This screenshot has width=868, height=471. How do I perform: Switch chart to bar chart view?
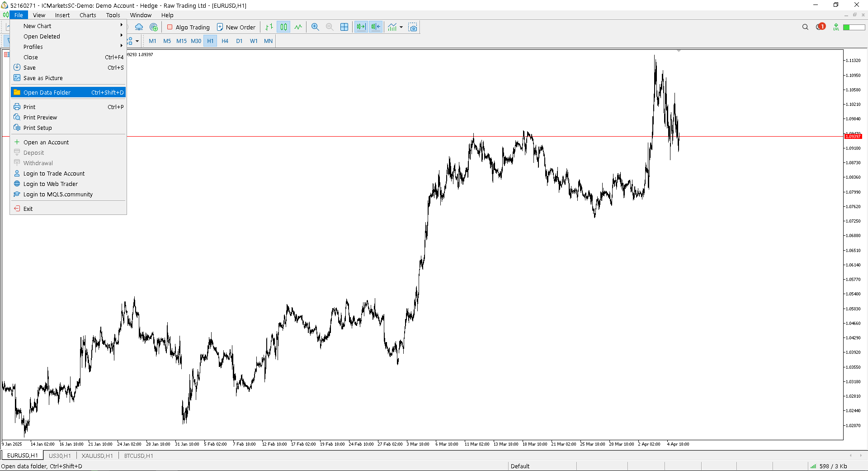269,27
